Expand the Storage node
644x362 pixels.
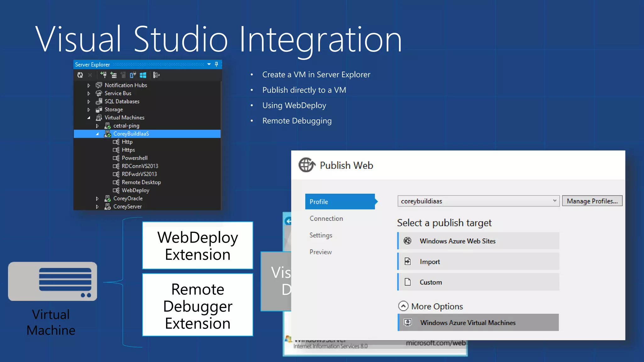(89, 110)
